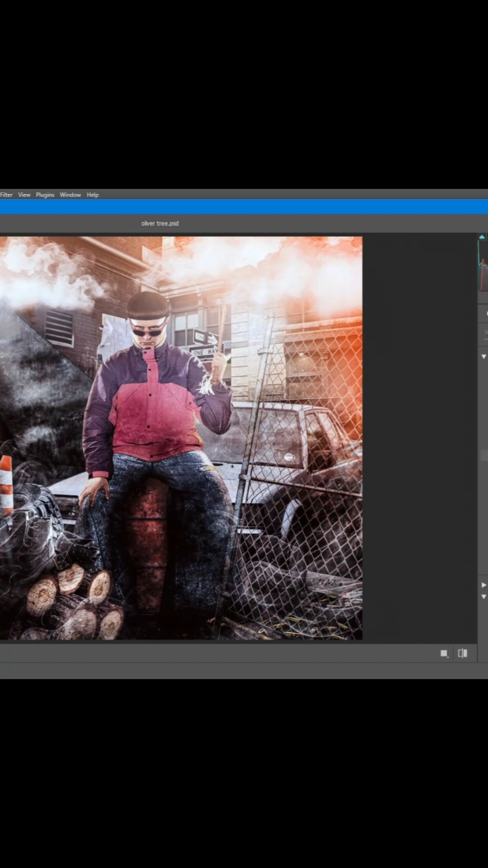
Task: Collapse the panel section with the downward arrow below the histogram
Action: 484,356
